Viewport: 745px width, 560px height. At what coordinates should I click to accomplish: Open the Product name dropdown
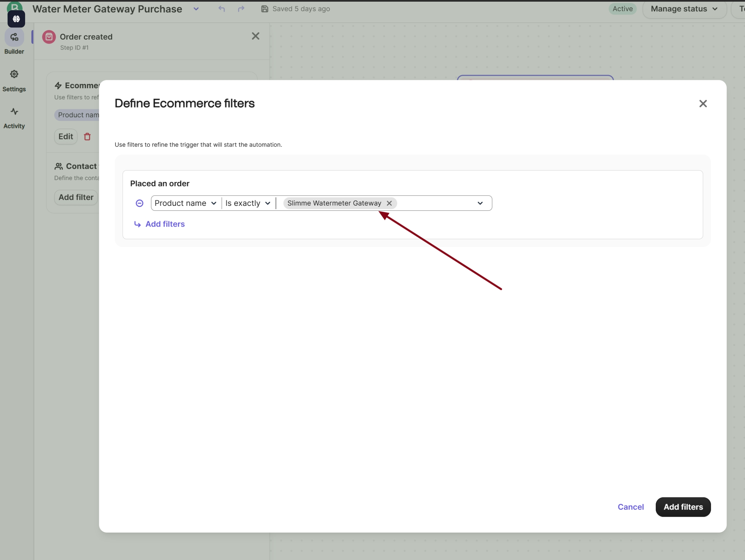coord(185,203)
